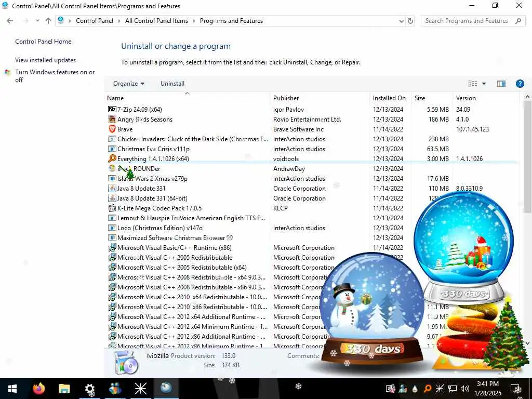This screenshot has width=532, height=399.
Task: Go back with the back arrow
Action: tap(10, 21)
